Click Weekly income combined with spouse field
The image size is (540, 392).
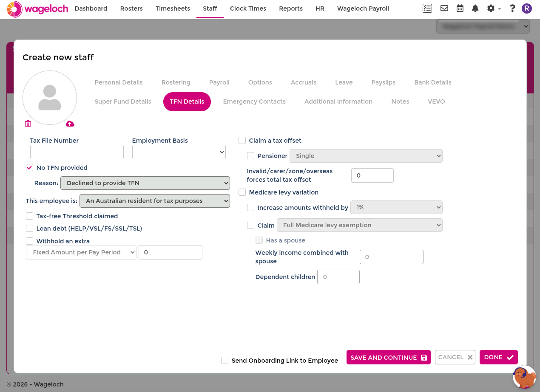coord(392,257)
